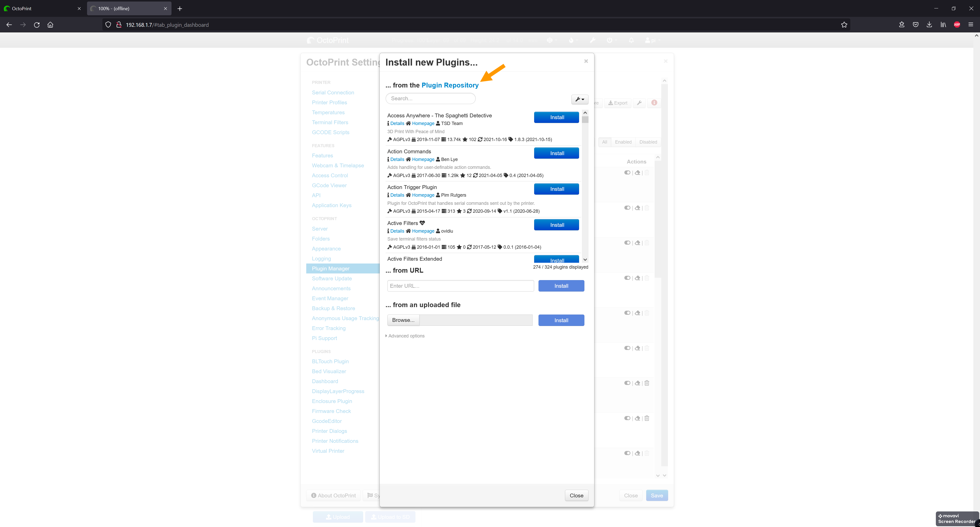Screen dimensions: 980x527
Task: Click the browser address bar URL
Action: [x=167, y=25]
